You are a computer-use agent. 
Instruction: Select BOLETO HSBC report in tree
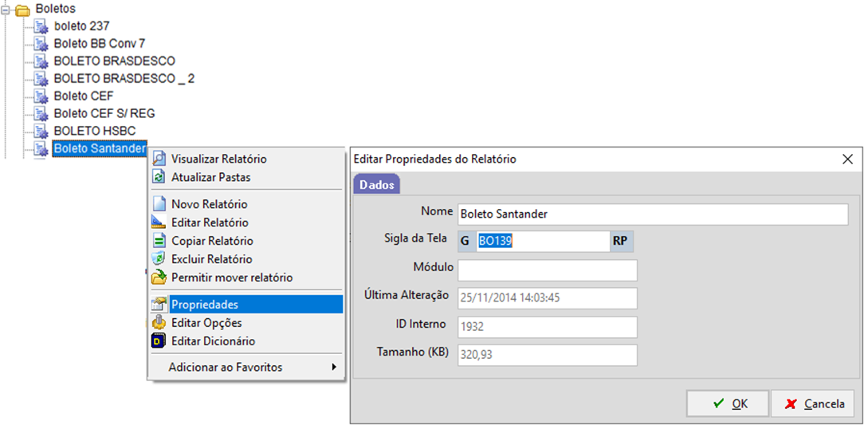pyautogui.click(x=94, y=131)
